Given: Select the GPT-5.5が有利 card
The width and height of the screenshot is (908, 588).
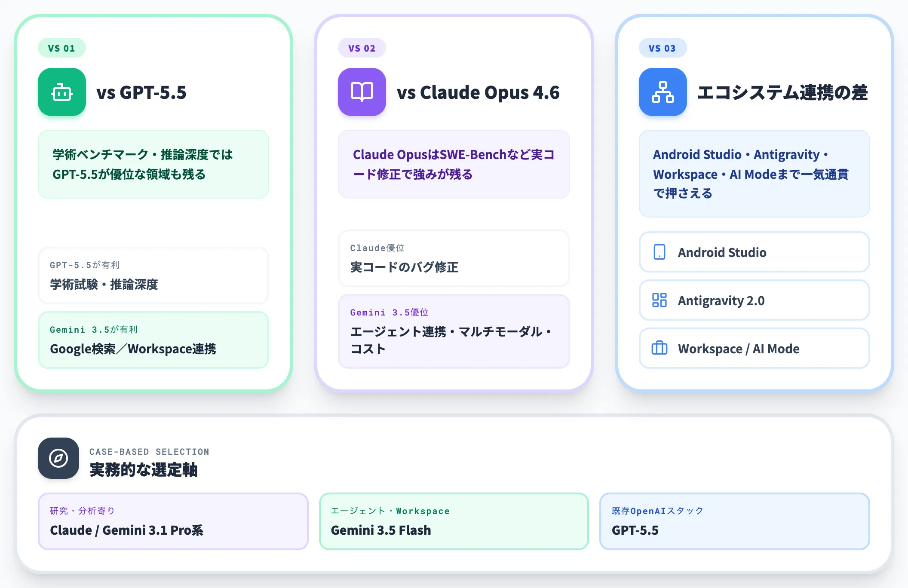Looking at the screenshot, I should tap(153, 276).
